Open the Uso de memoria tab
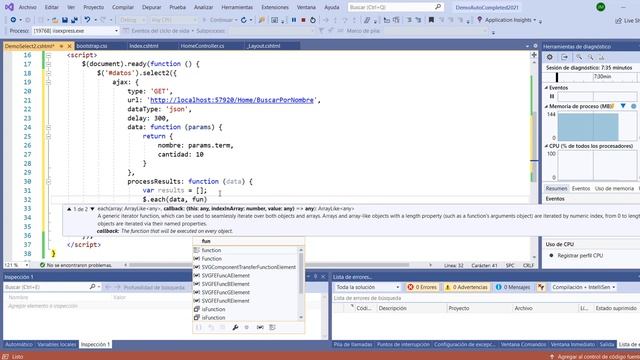The height and width of the screenshot is (360, 640). [x=614, y=189]
